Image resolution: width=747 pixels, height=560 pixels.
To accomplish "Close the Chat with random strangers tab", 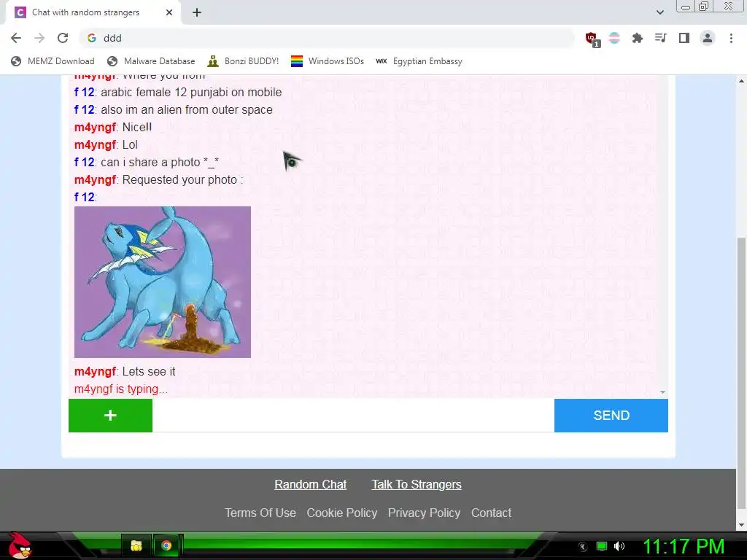I will (169, 12).
